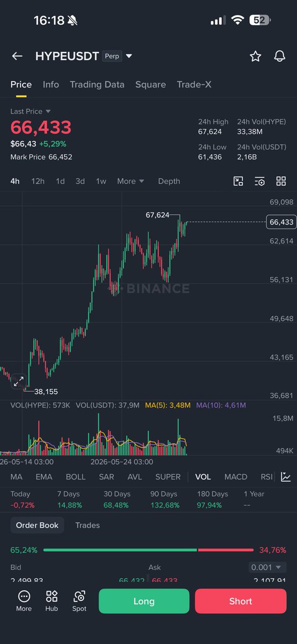Tap the 30 Days 68,48% performance

(116, 500)
